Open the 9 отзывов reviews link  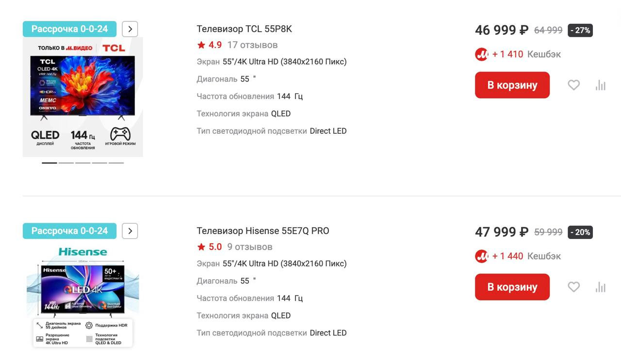click(x=250, y=247)
